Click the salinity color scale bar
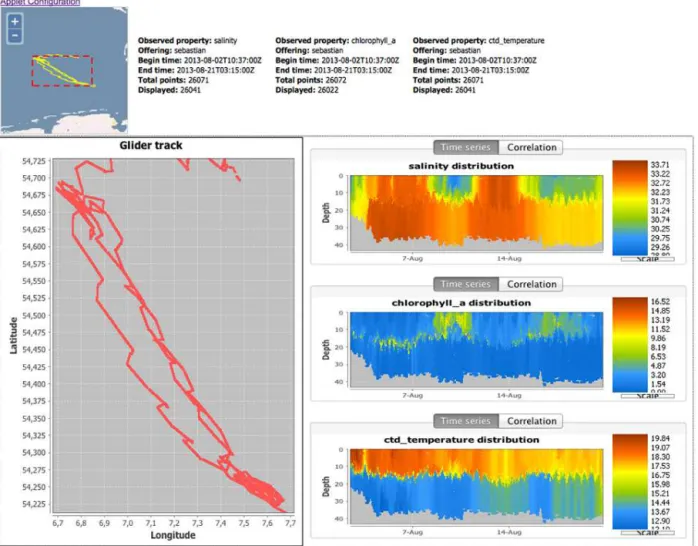698x546 pixels. [630, 208]
